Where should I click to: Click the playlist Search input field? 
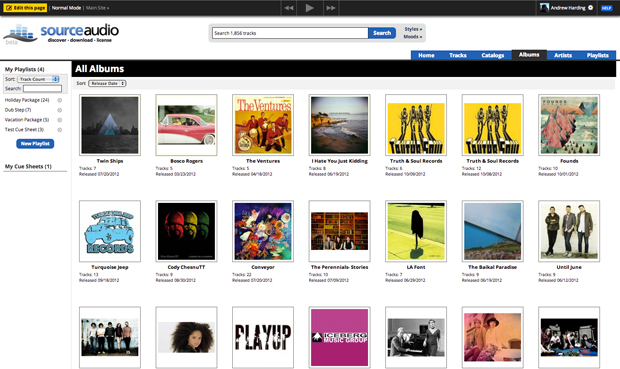pyautogui.click(x=42, y=89)
